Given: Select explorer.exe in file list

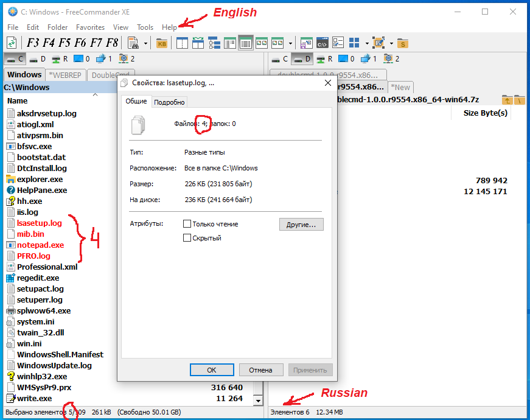Looking at the screenshot, I should coord(40,179).
